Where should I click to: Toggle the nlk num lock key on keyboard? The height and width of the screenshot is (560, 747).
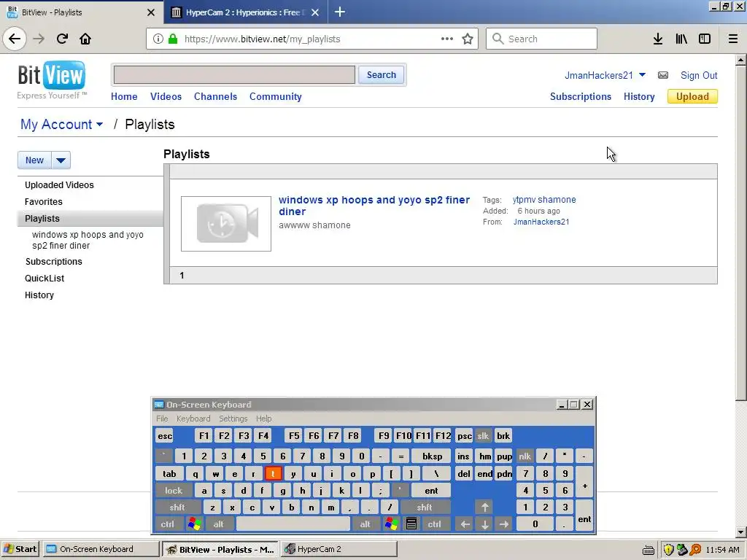tap(525, 456)
